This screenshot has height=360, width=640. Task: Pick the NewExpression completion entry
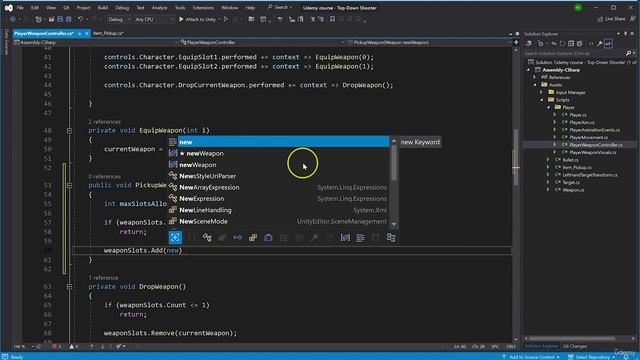(x=279, y=199)
